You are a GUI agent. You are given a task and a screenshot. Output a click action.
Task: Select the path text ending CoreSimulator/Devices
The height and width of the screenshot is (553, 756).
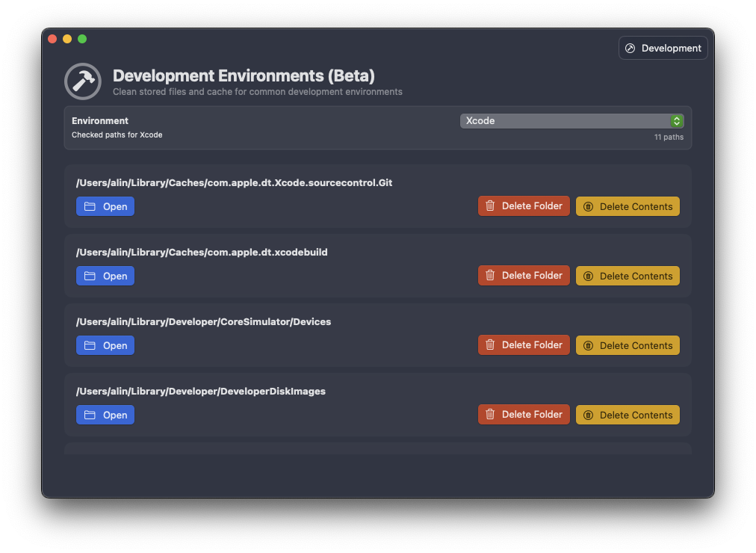pos(203,321)
